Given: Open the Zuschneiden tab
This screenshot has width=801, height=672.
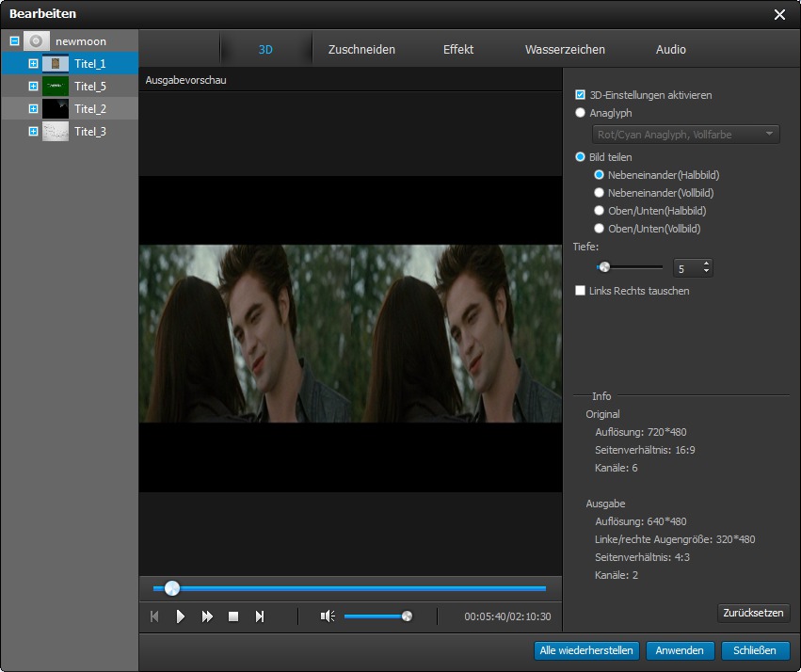Looking at the screenshot, I should [x=361, y=50].
